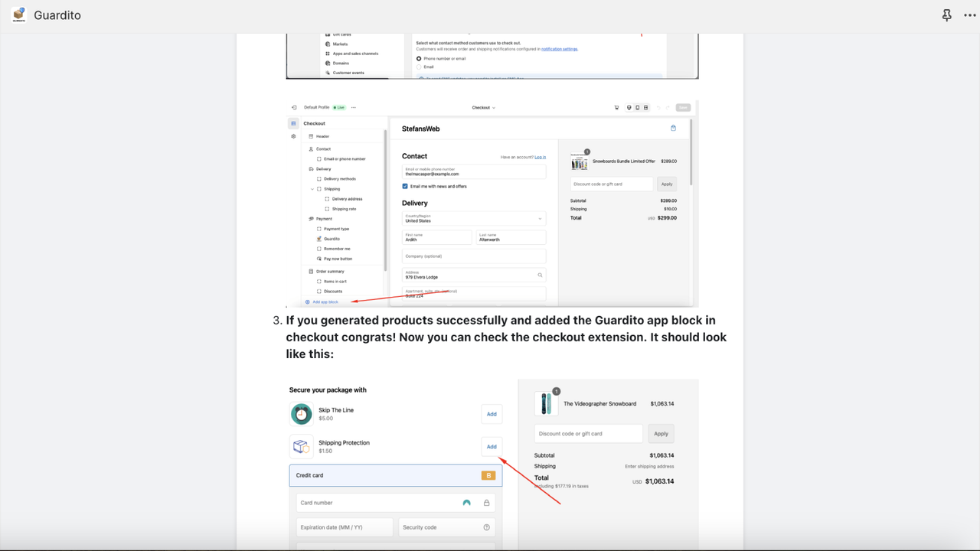Click the greyed Save button in editor
The width and height of the screenshot is (980, 551).
coord(683,107)
